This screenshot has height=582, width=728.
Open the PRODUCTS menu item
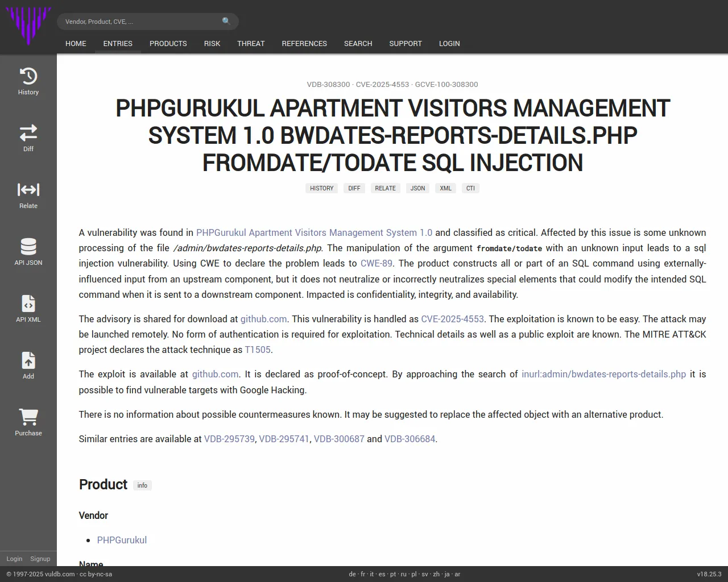pos(168,43)
